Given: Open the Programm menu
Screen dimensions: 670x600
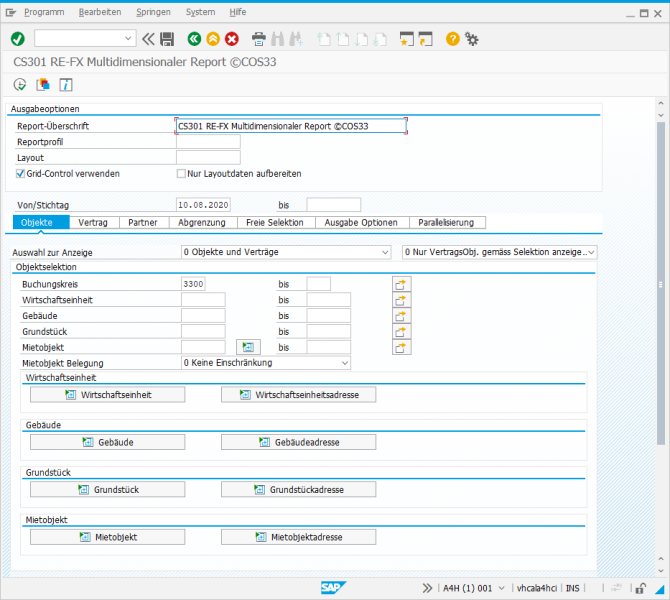Looking at the screenshot, I should tap(44, 12).
